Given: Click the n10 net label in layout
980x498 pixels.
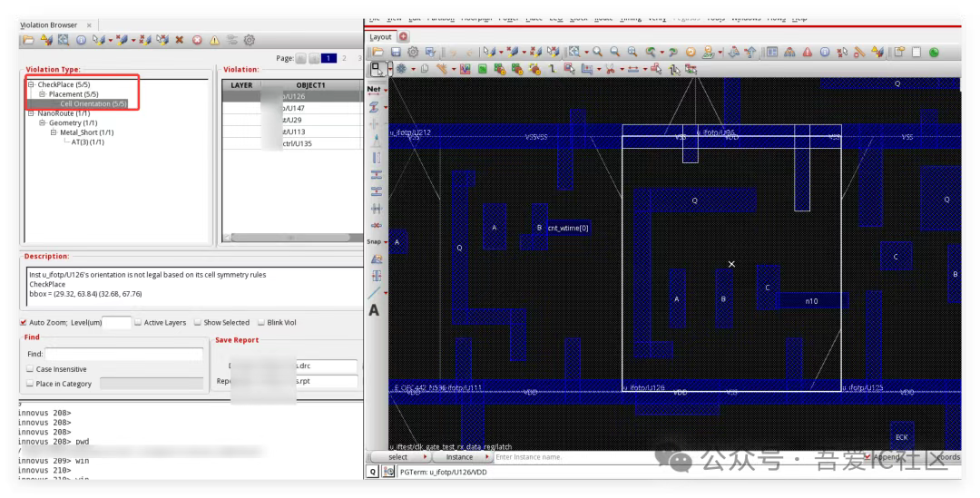Looking at the screenshot, I should (x=811, y=301).
